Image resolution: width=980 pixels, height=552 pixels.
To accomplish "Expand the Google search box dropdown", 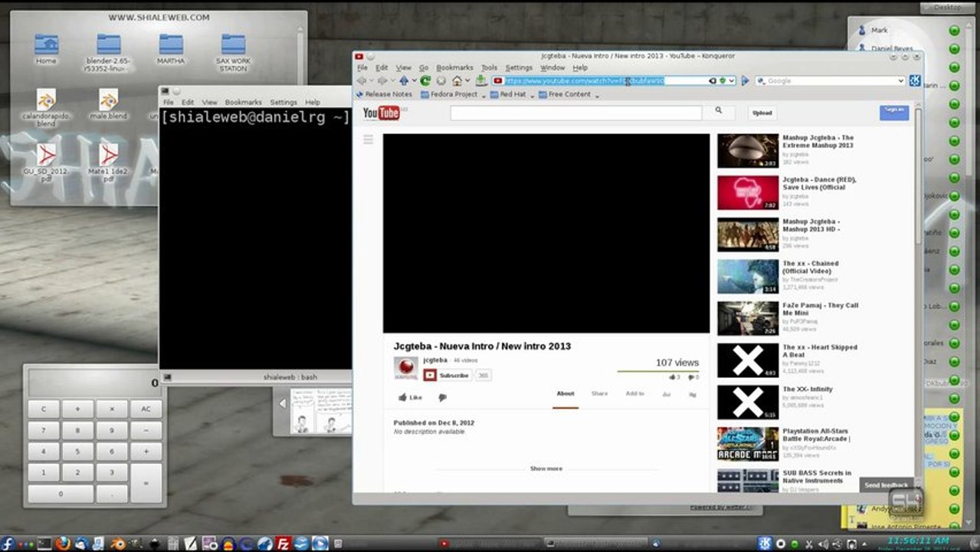I will point(901,80).
